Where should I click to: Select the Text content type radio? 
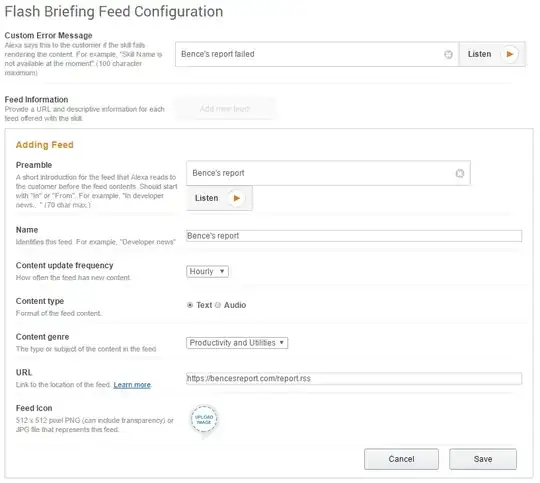(x=190, y=305)
